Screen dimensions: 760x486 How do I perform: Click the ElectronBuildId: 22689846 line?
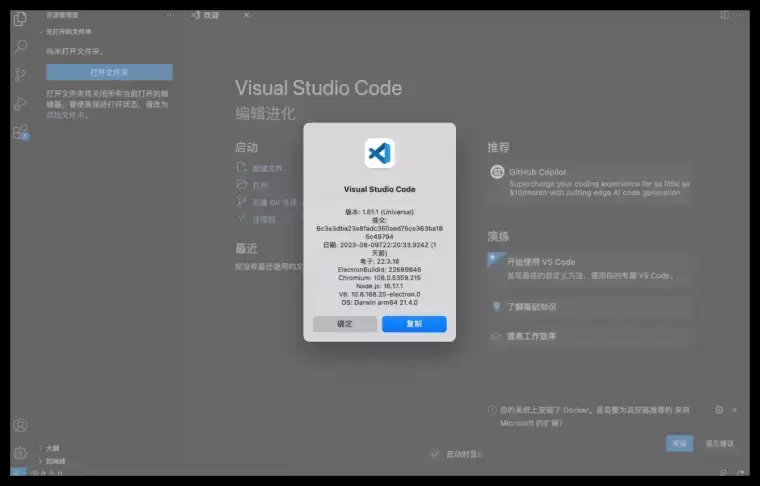380,269
